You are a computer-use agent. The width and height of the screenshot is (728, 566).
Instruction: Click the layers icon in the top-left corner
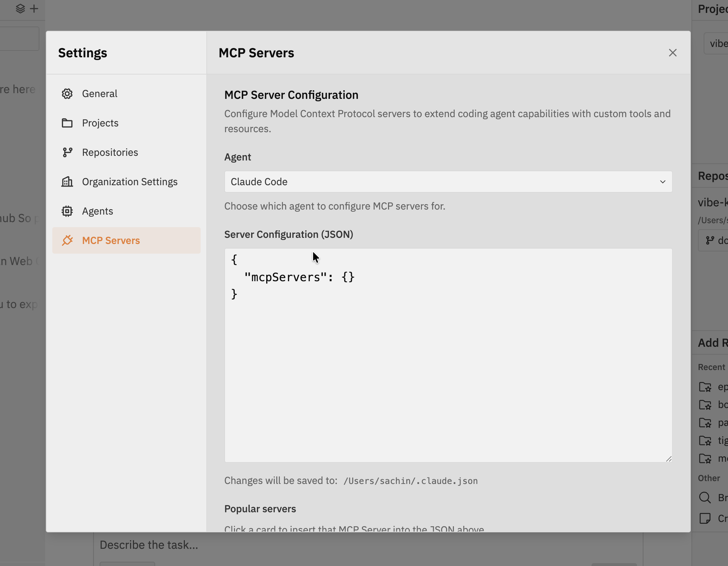point(20,9)
